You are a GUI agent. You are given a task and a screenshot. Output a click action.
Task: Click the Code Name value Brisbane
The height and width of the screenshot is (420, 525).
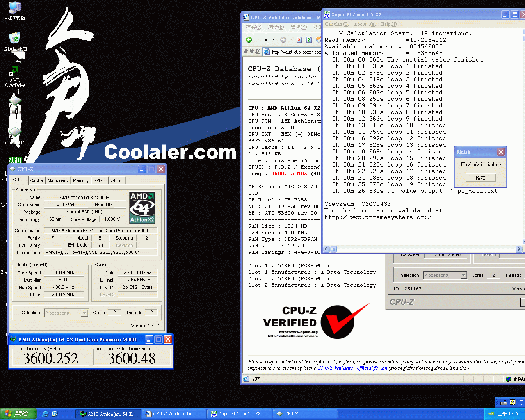[x=66, y=204]
